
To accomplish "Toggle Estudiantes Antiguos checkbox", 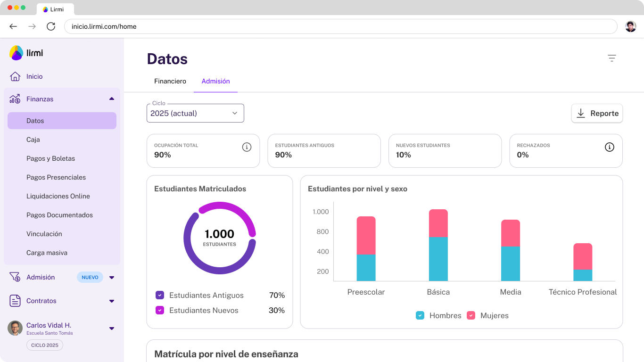I will point(160,295).
